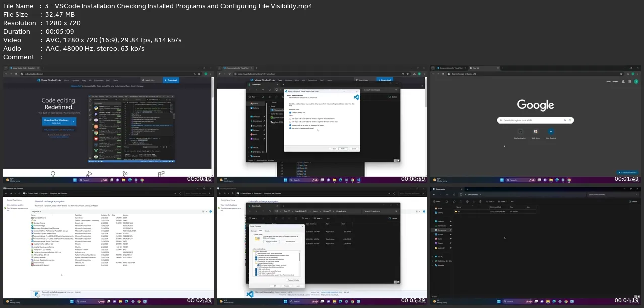This screenshot has width=644, height=308.
Task: Click the extensions blocks icon below the 00:00:10 page
Action: 161,174
